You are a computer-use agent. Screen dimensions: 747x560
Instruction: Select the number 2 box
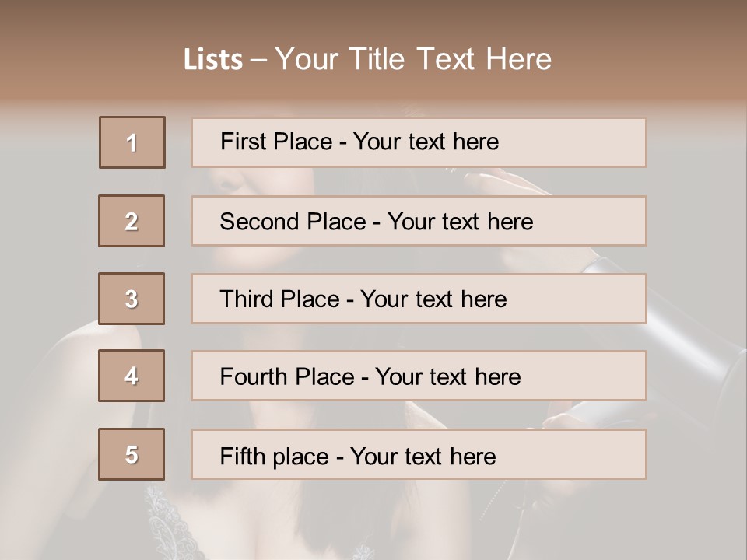click(x=132, y=221)
